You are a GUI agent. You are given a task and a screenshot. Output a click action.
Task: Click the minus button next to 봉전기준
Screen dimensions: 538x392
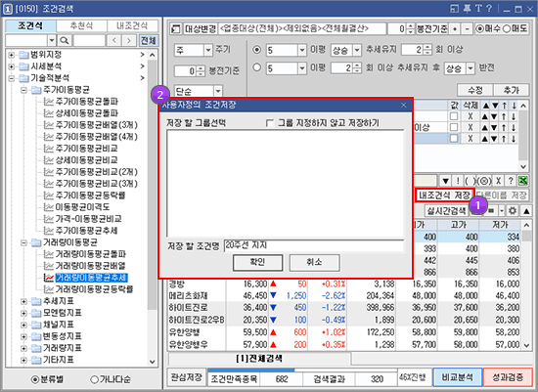coord(467,29)
